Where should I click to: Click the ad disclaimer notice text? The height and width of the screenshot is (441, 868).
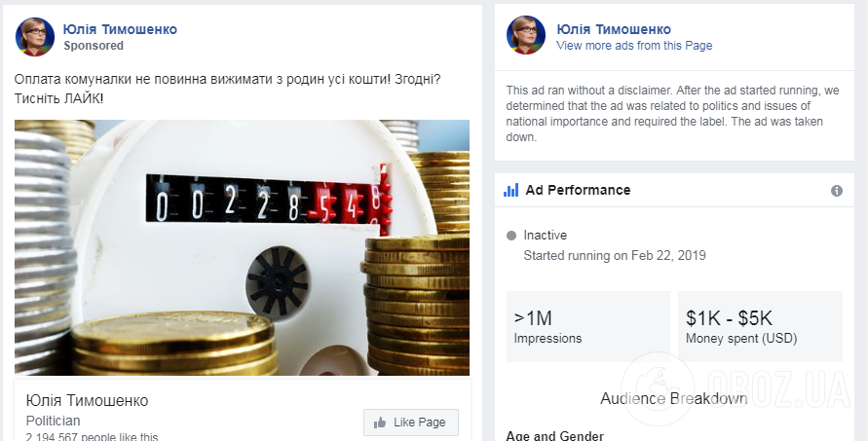coord(672,114)
